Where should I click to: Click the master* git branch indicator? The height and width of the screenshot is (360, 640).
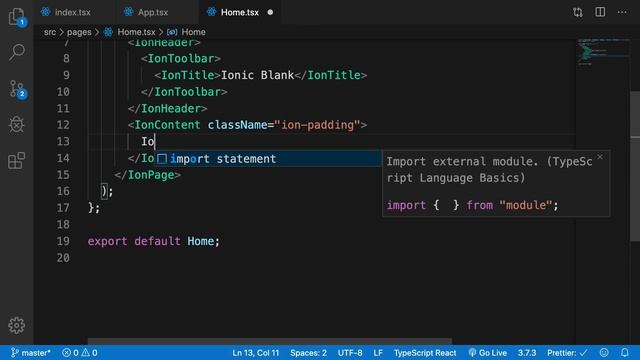(x=31, y=353)
